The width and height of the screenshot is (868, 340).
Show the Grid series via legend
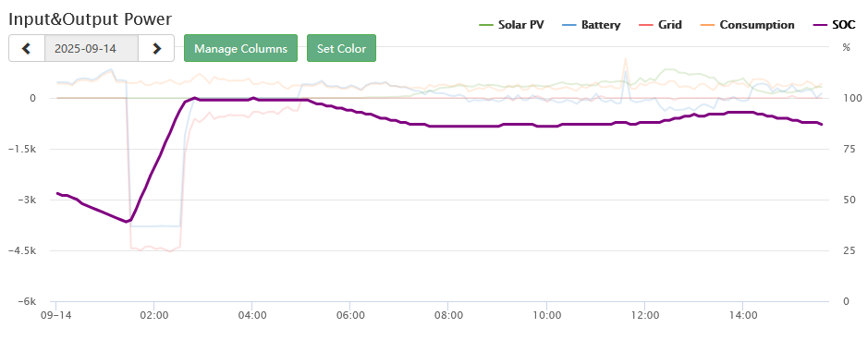(660, 25)
